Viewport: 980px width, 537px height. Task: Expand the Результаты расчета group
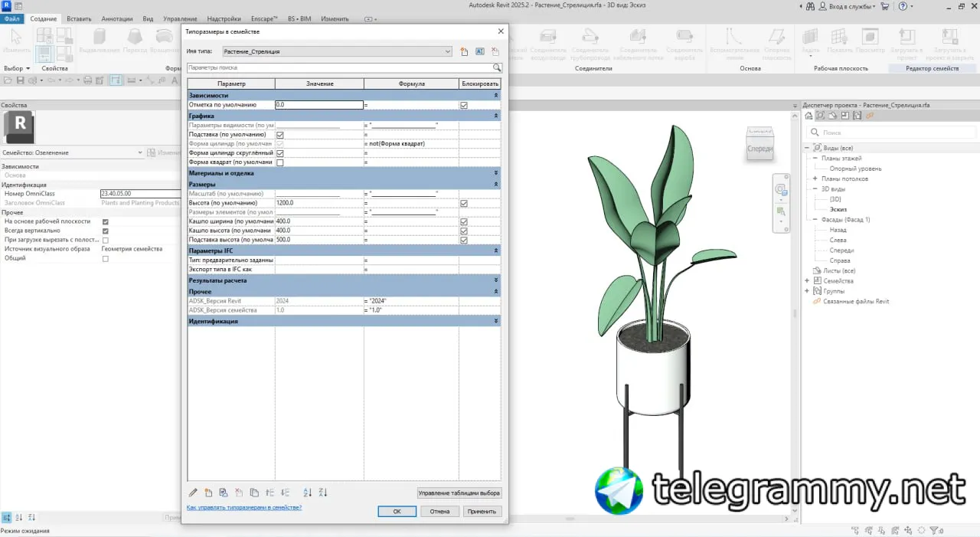(x=496, y=280)
